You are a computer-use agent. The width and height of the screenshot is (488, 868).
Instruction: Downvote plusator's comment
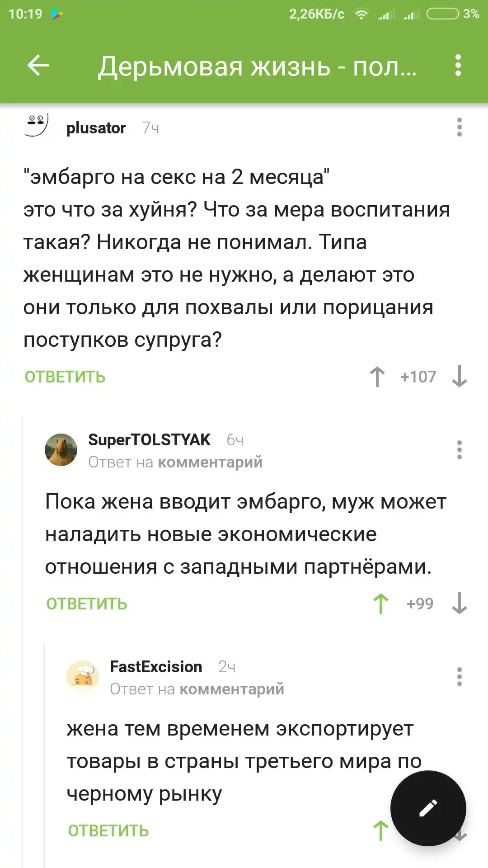click(459, 377)
